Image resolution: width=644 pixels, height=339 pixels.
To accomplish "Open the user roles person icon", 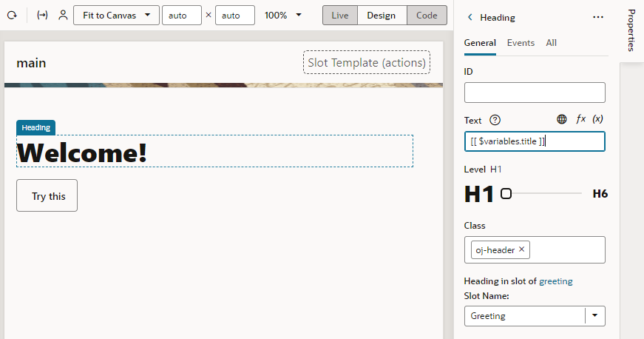I will [x=63, y=16].
